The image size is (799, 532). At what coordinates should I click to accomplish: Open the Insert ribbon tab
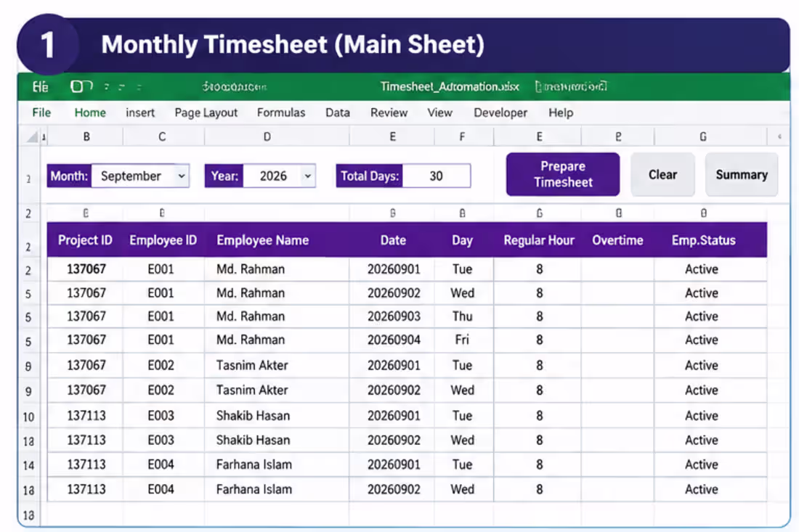click(140, 112)
